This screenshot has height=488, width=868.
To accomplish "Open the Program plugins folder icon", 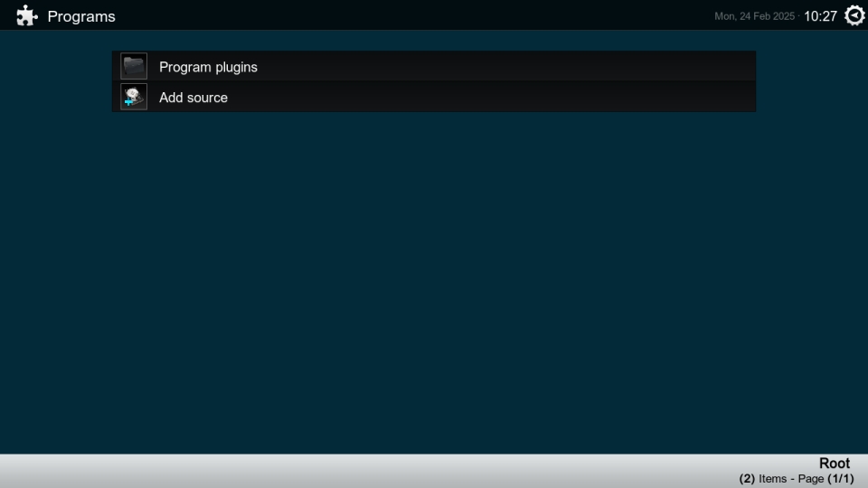I will tap(134, 66).
